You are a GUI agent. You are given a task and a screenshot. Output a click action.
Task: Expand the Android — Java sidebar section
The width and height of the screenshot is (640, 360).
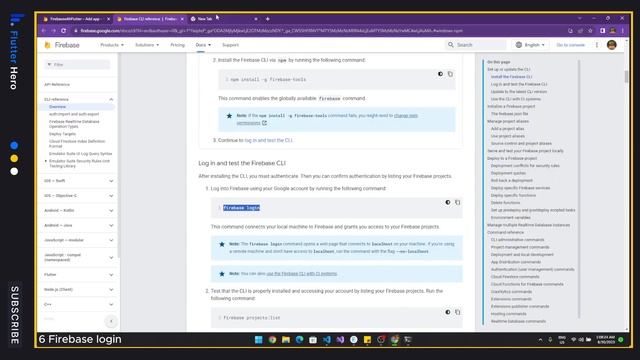(111, 225)
